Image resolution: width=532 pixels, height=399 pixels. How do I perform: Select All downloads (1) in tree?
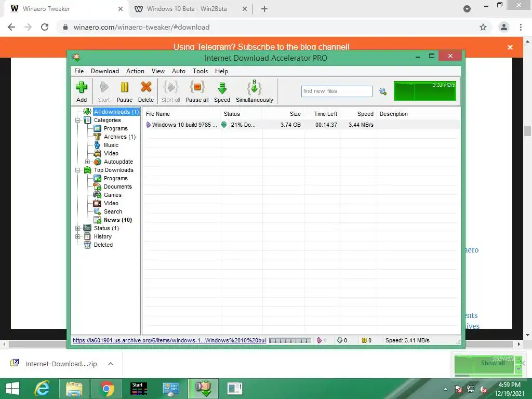coord(116,112)
